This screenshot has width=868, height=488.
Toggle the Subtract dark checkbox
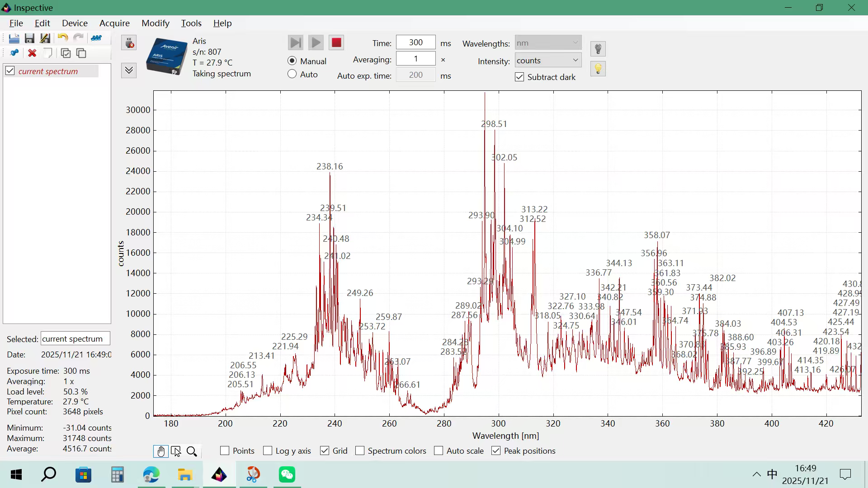tap(519, 77)
